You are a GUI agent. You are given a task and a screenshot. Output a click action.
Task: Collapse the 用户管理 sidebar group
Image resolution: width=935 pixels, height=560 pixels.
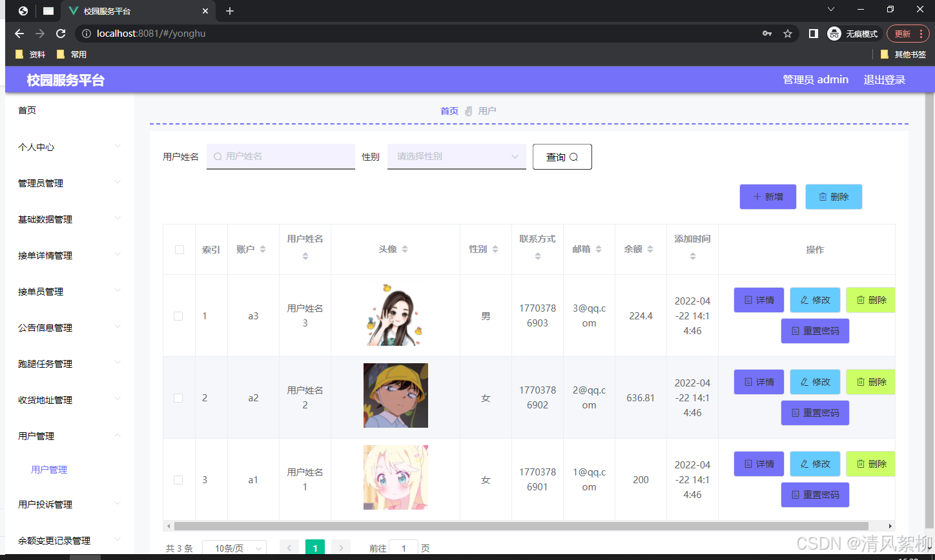point(69,436)
